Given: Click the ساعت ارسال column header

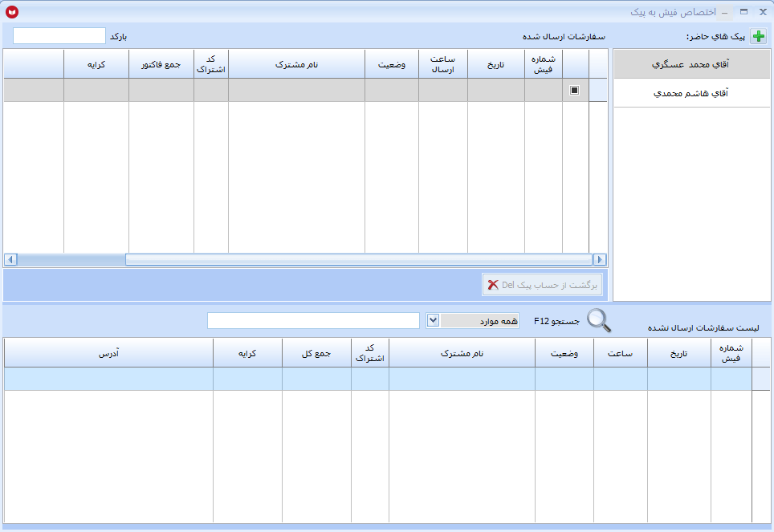Looking at the screenshot, I should pos(442,64).
